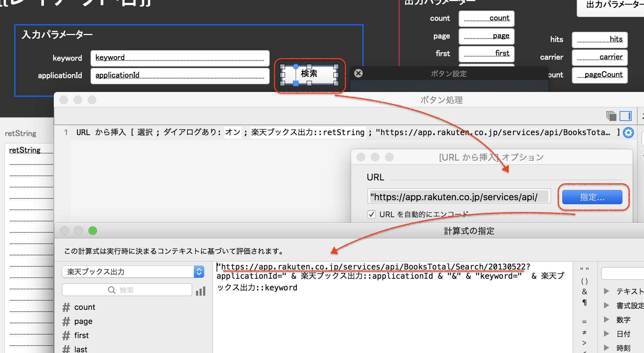Insert the ampersand concatenation operator

(x=585, y=292)
